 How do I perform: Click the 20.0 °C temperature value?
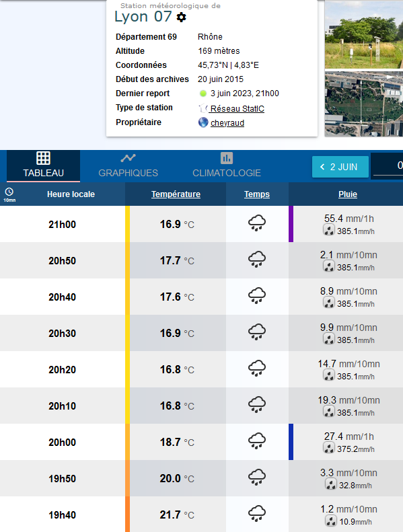(x=177, y=478)
